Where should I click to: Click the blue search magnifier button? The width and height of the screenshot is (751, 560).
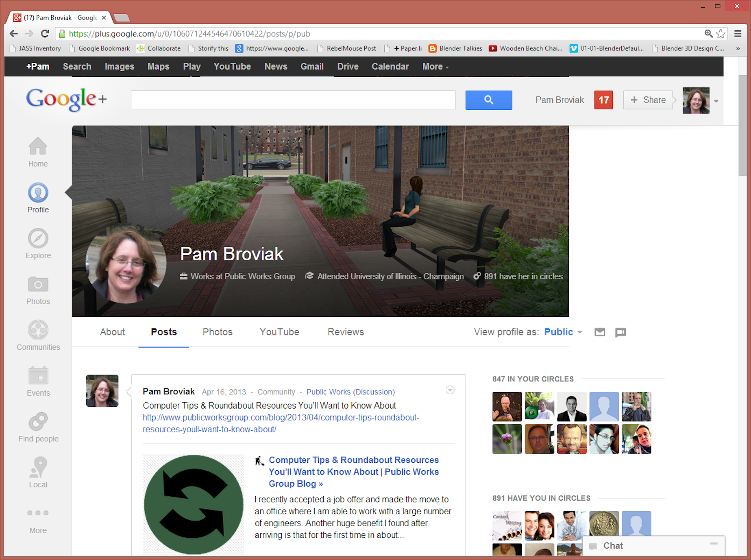[x=489, y=100]
